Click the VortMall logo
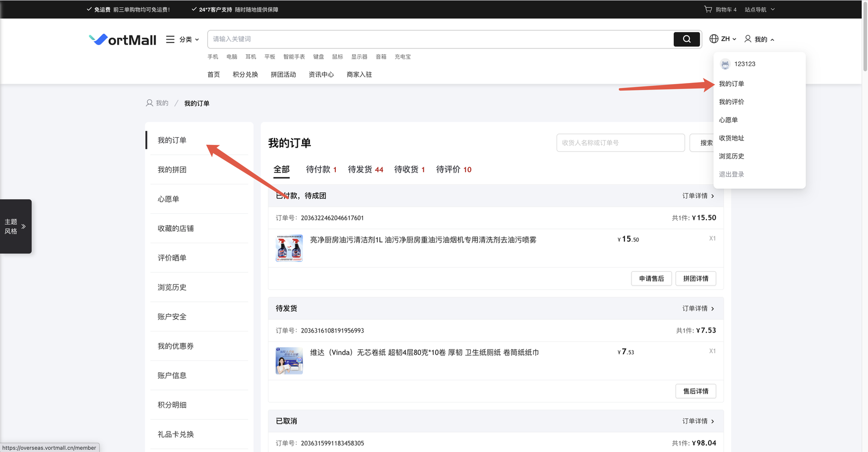Screen dimensions: 868x452 [123, 40]
